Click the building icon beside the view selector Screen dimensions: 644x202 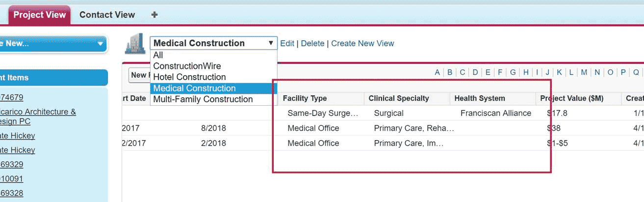coord(135,44)
